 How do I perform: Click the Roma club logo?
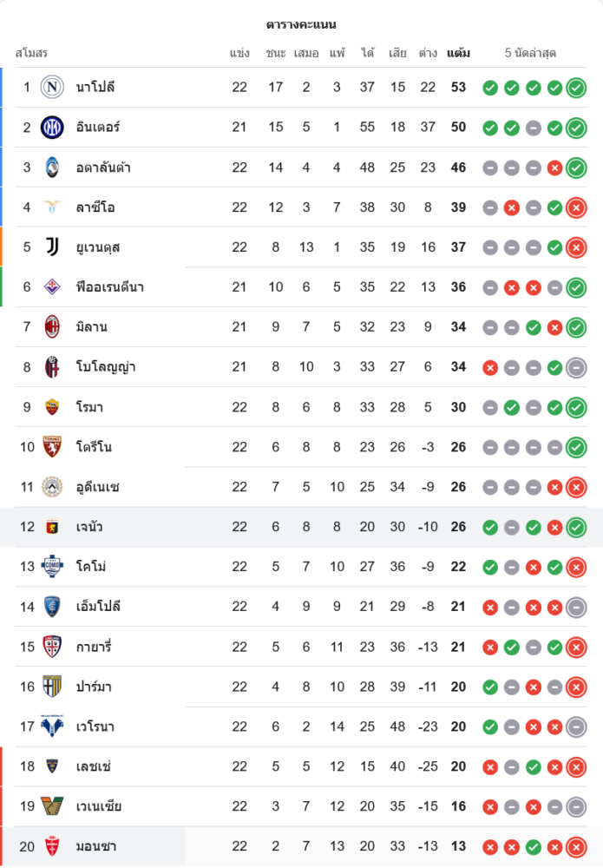tap(53, 406)
